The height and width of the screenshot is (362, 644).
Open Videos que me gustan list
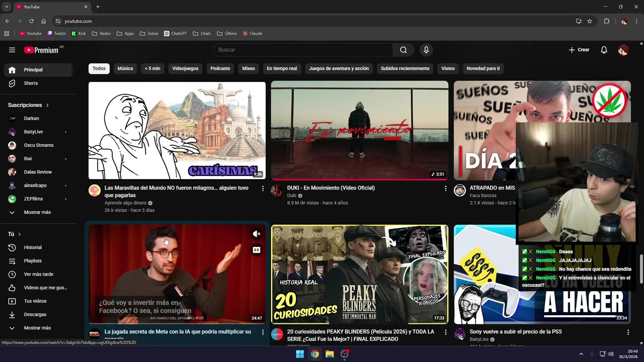pos(38,288)
